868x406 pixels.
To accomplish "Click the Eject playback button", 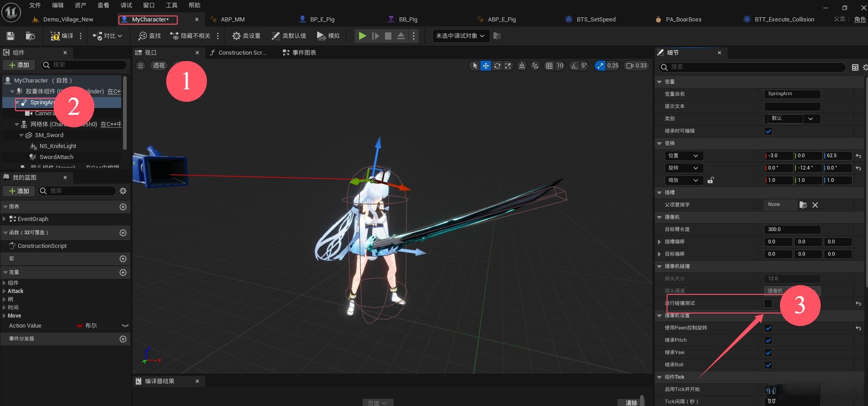I will pos(401,36).
